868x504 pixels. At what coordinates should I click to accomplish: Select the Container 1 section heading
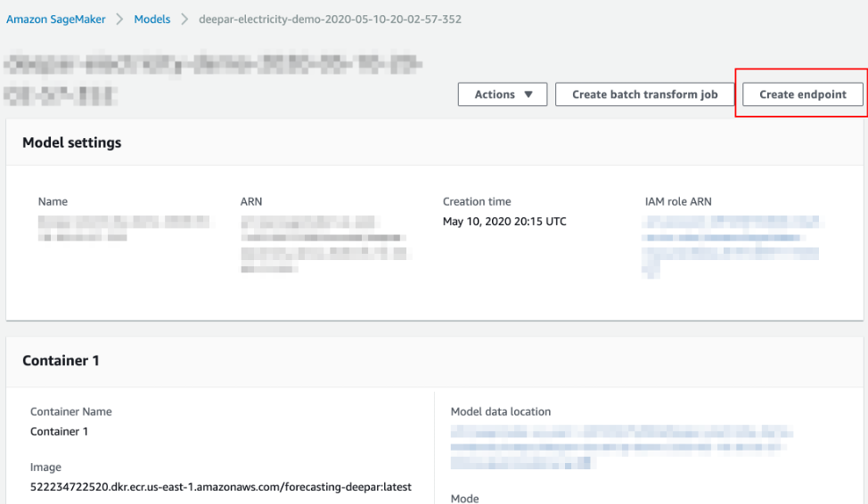point(61,361)
